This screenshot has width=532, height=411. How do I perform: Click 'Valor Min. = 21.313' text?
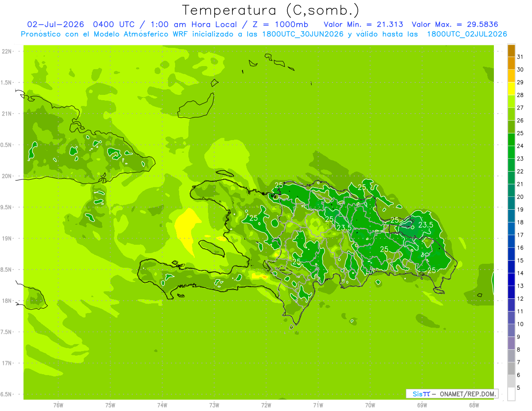pyautogui.click(x=364, y=24)
